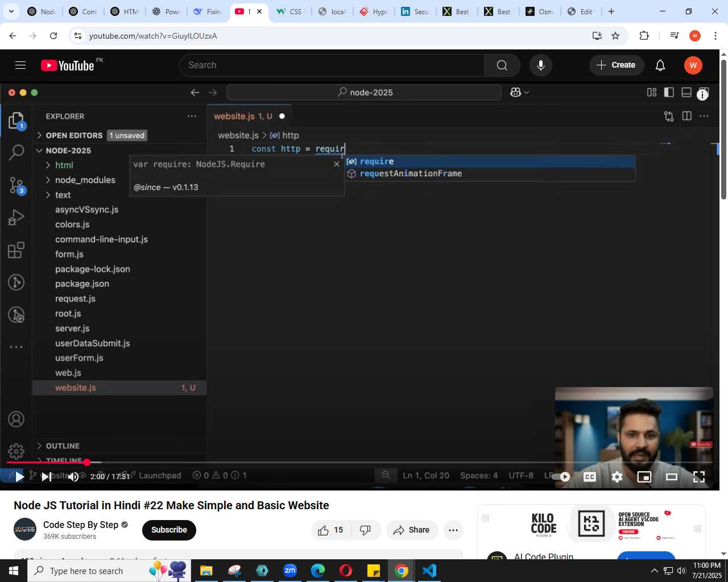Click the 369K subscribers text
728x582 pixels.
point(69,537)
